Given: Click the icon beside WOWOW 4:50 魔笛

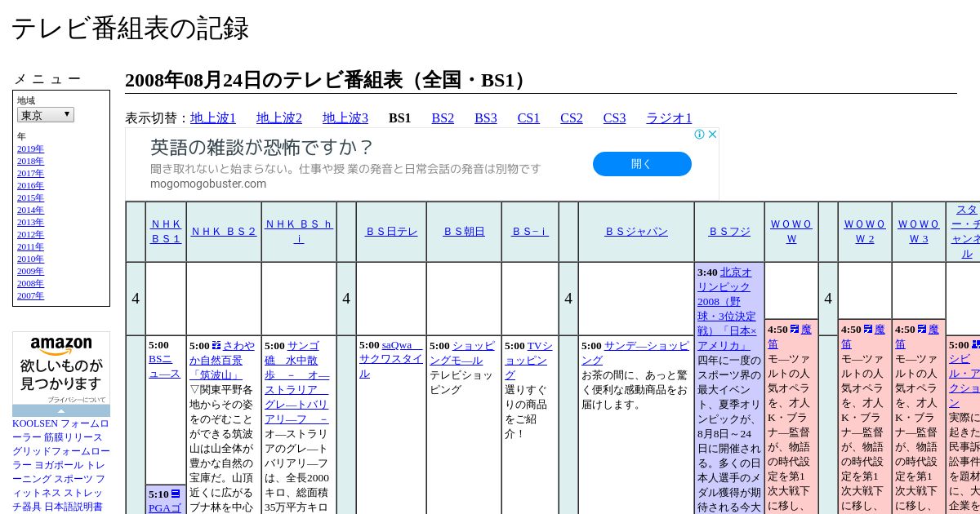Looking at the screenshot, I should click(x=795, y=330).
